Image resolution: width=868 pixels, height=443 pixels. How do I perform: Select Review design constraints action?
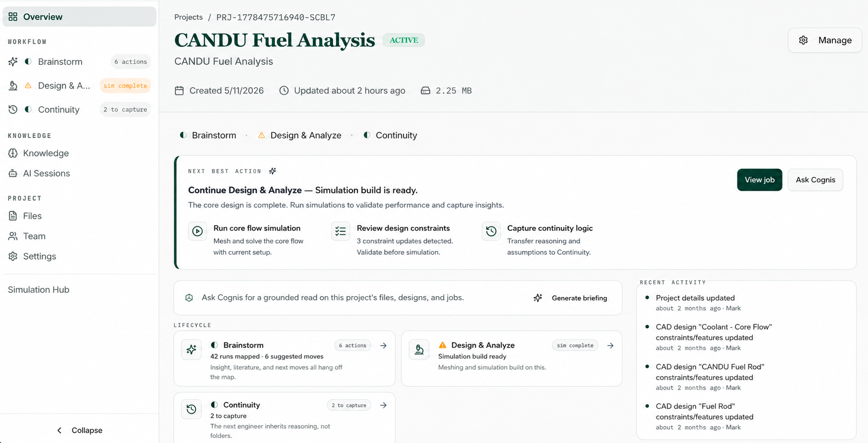pos(393,240)
